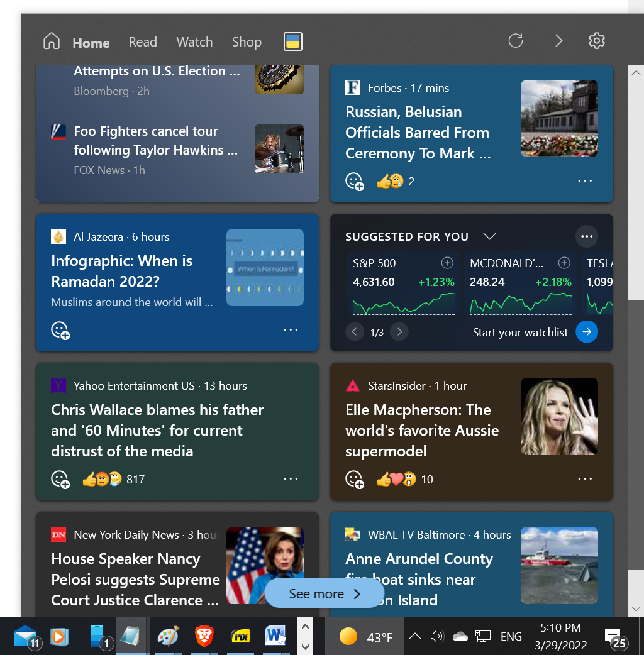Open media player taskbar icon
Image resolution: width=644 pixels, height=655 pixels.
pos(59,637)
